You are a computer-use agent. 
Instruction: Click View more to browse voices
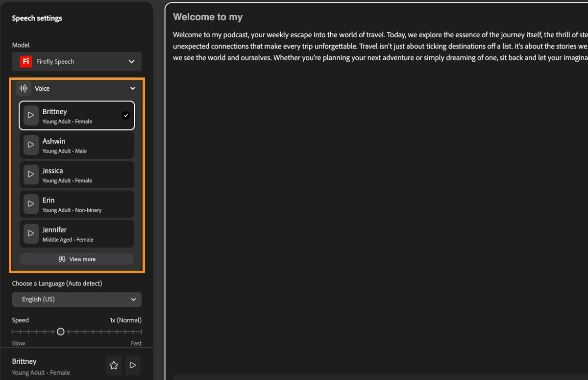pyautogui.click(x=76, y=259)
